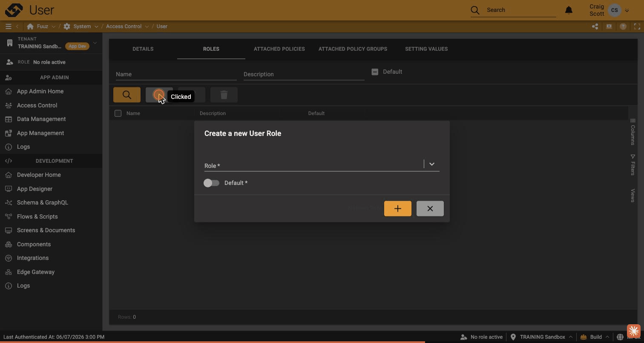This screenshot has height=343, width=644.
Task: Enter fullscreen with the expand icon
Action: pyautogui.click(x=637, y=26)
